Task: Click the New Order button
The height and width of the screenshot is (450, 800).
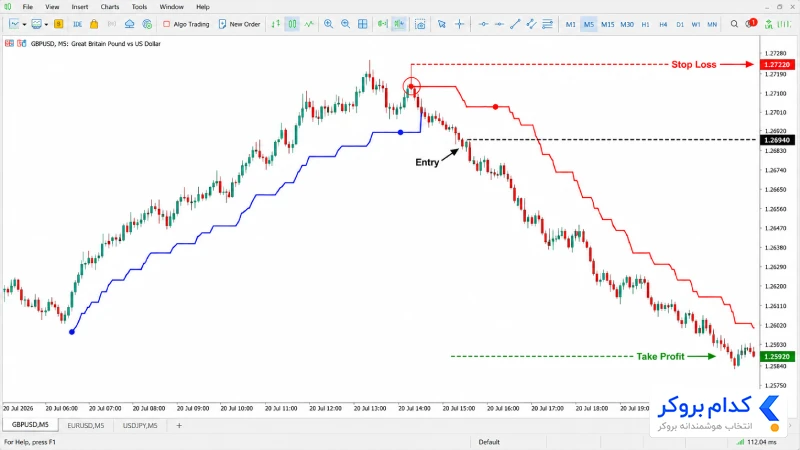Action: tap(239, 24)
